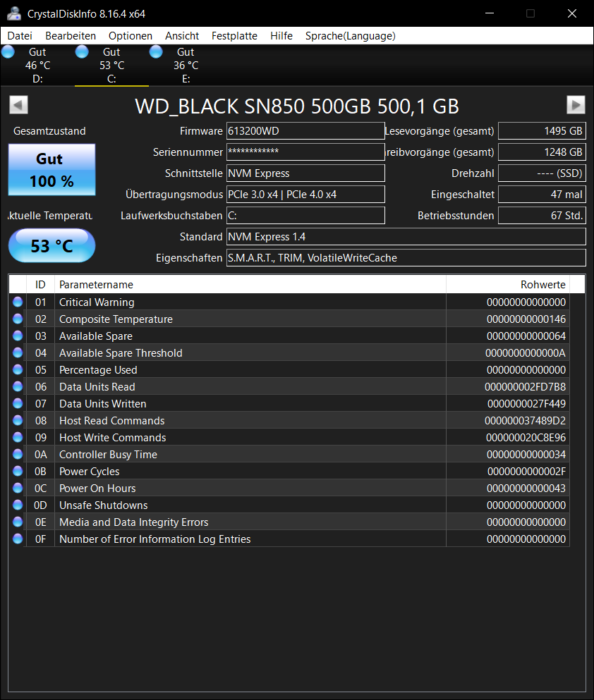Click status dot of Available Spare Threshold row
Image resolution: width=594 pixels, height=700 pixels.
click(18, 352)
